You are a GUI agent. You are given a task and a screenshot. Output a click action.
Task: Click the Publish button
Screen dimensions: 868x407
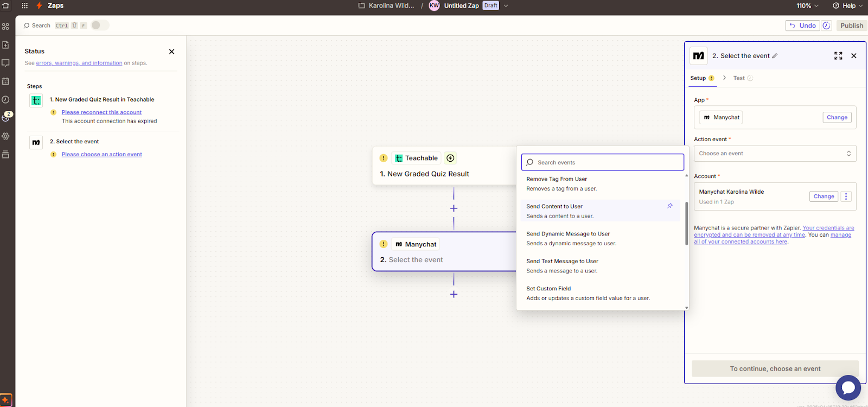(852, 26)
